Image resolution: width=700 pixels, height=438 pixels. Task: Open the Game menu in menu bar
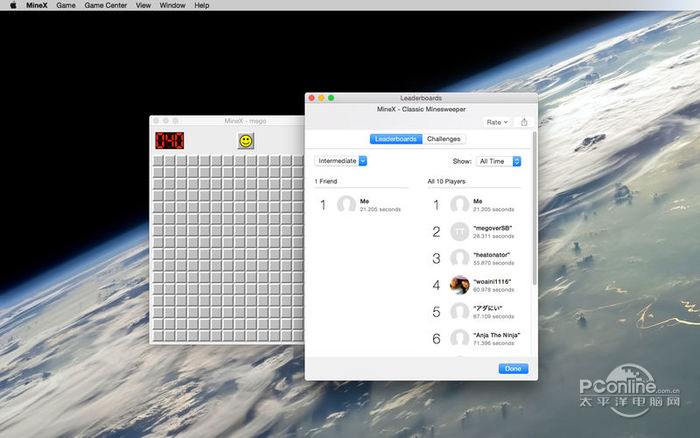tap(66, 5)
